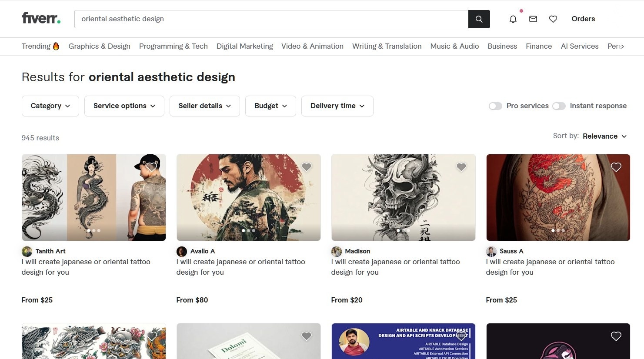The width and height of the screenshot is (644, 359).
Task: Open the Seller details filter
Action: point(205,106)
